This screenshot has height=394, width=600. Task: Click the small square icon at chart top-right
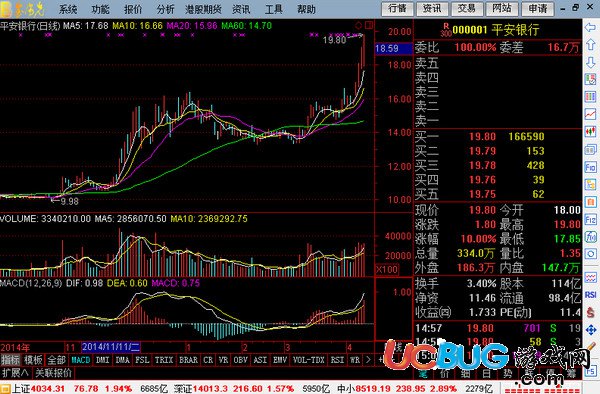369,26
